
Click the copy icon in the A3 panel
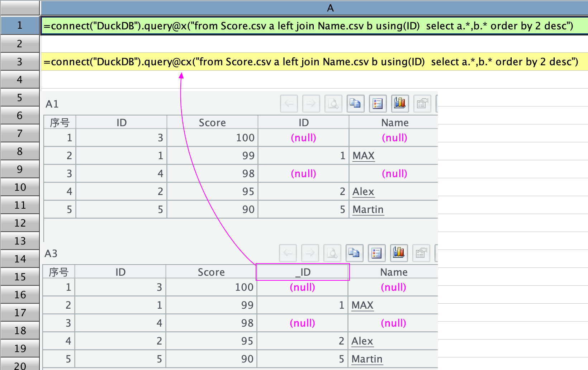pyautogui.click(x=354, y=253)
